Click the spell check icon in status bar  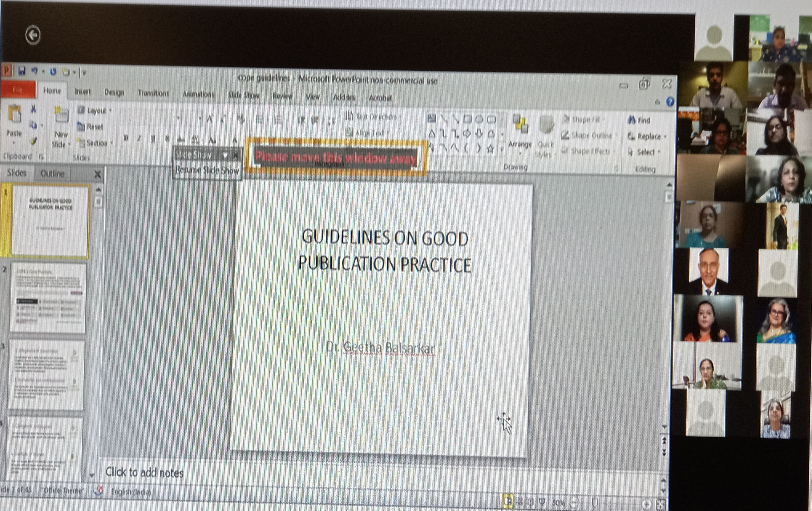point(98,490)
